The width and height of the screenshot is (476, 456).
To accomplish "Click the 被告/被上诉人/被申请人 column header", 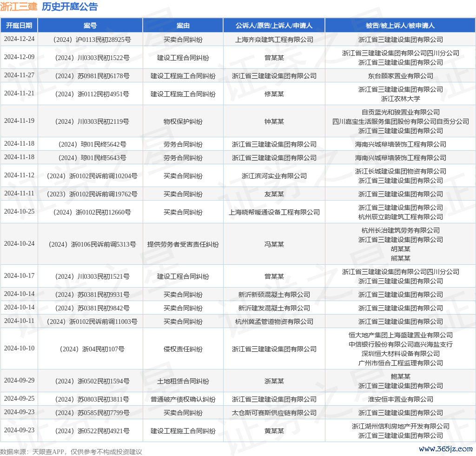I will point(400,26).
